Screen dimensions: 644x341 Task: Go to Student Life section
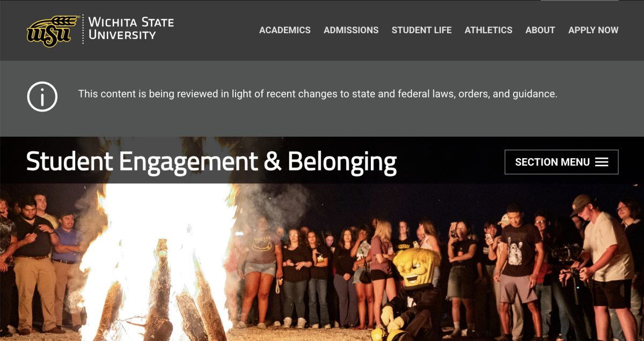point(422,30)
